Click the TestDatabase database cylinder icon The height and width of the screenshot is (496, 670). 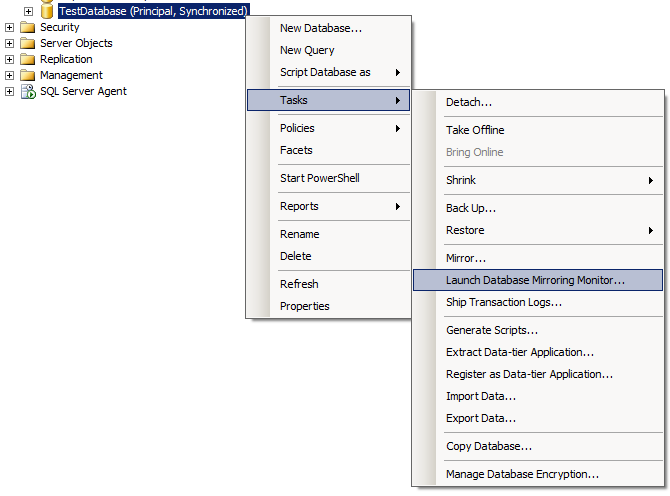(x=47, y=11)
